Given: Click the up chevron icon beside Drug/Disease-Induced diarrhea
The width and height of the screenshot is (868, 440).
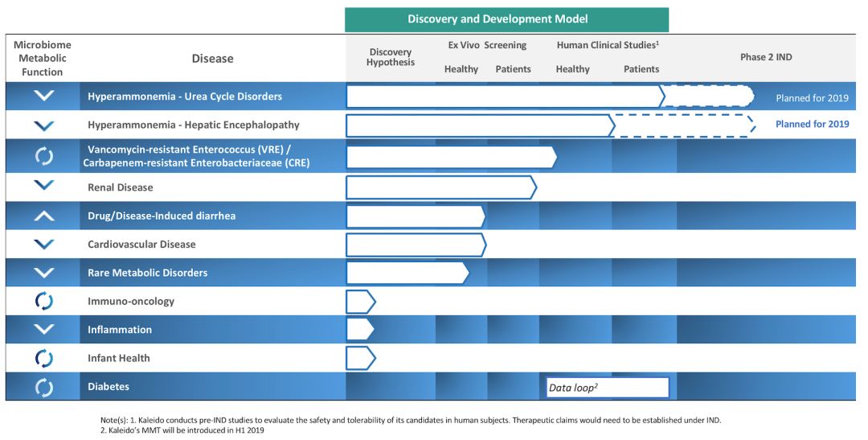Looking at the screenshot, I should coord(43,216).
